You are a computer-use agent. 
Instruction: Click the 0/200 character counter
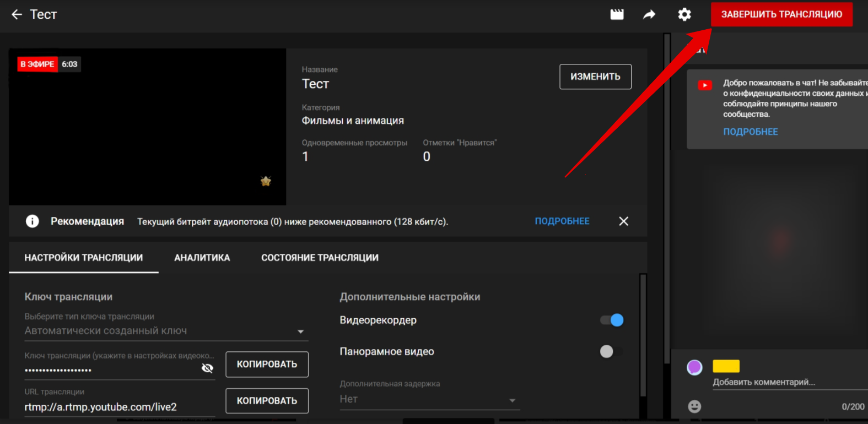[853, 407]
